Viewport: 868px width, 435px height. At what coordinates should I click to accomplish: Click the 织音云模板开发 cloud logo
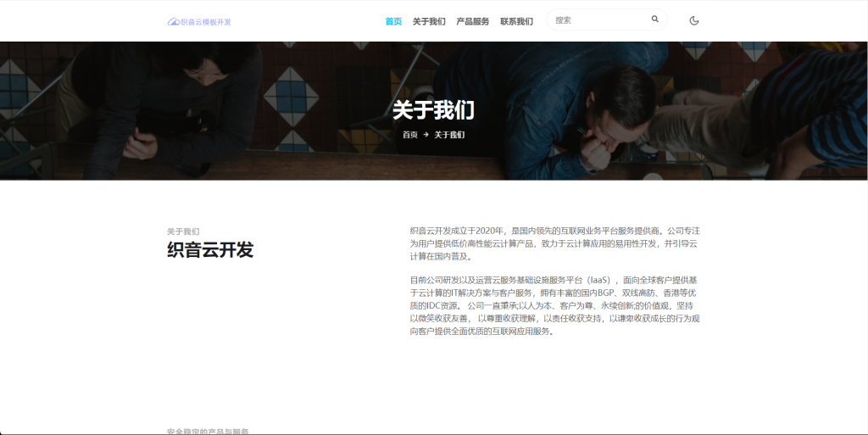click(199, 21)
